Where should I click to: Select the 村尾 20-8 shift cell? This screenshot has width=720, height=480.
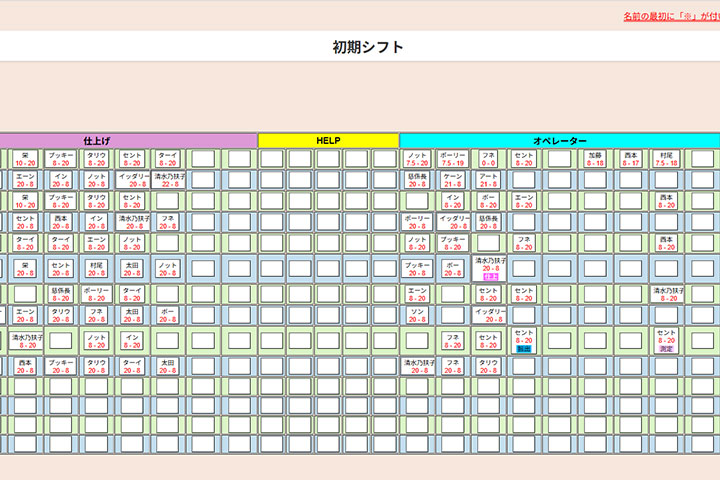point(96,268)
